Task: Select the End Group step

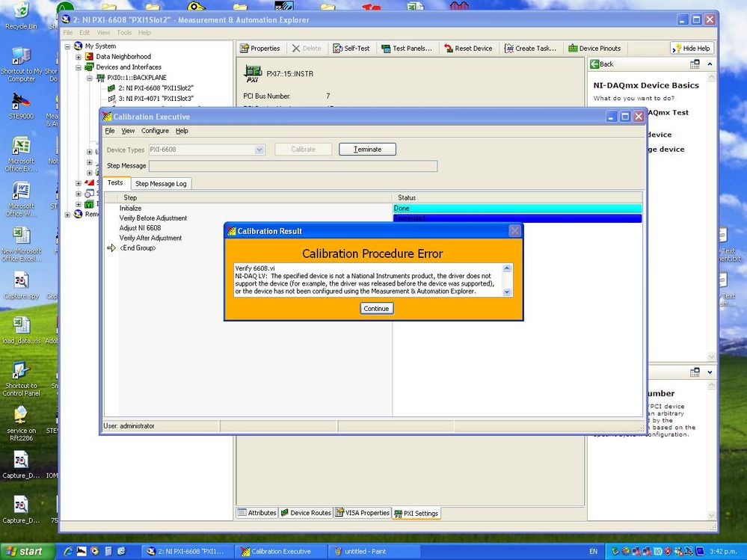Action: [138, 248]
